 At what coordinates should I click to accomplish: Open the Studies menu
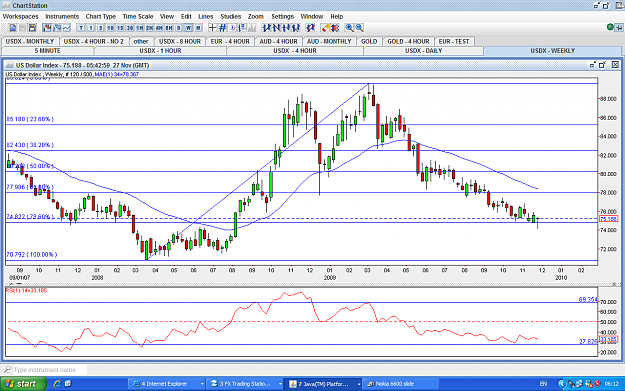pos(231,16)
